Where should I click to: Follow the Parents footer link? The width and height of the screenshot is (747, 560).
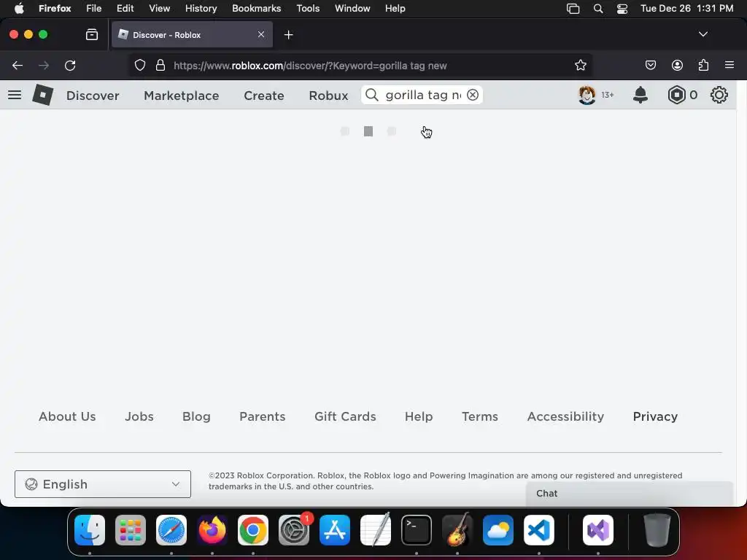coord(263,416)
